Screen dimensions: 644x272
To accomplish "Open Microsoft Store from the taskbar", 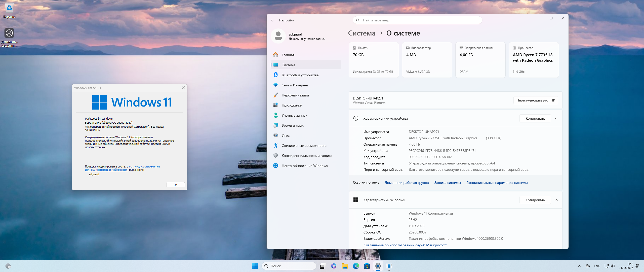I will [x=367, y=266].
